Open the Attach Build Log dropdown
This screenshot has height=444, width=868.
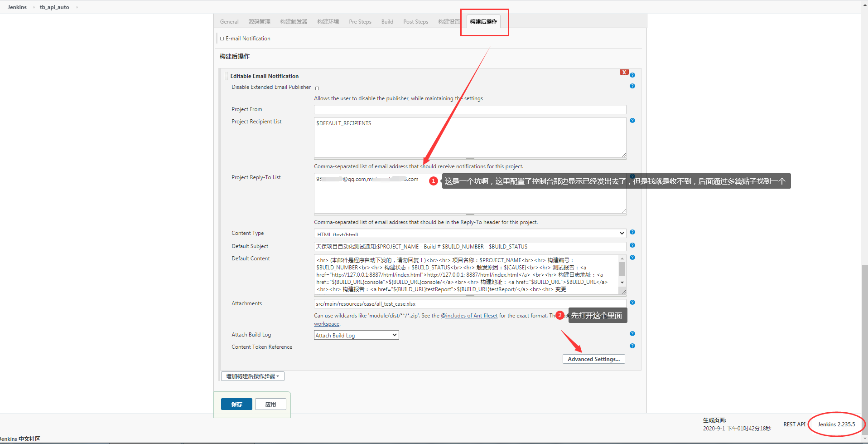click(x=356, y=335)
